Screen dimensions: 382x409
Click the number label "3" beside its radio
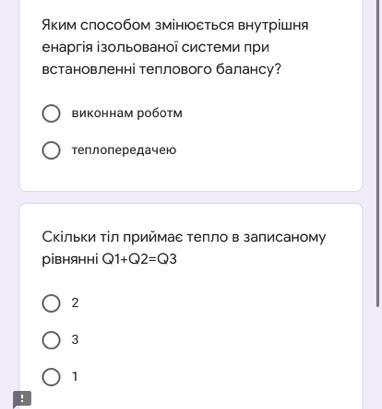(75, 340)
